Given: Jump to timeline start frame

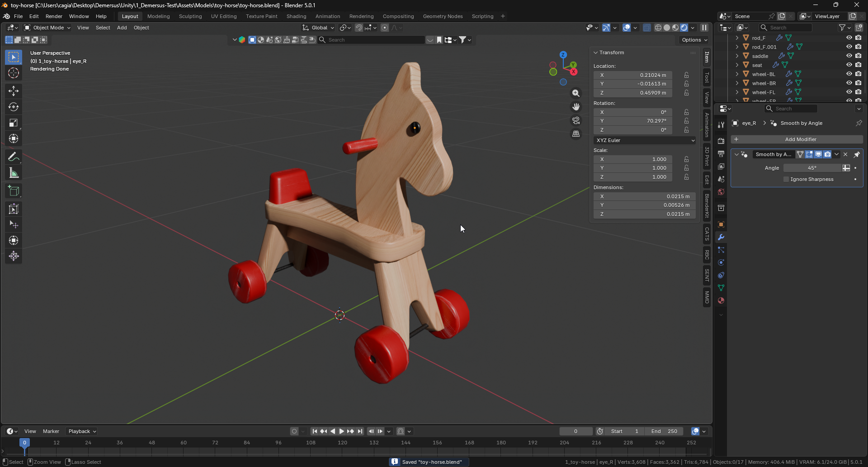Looking at the screenshot, I should tap(315, 431).
